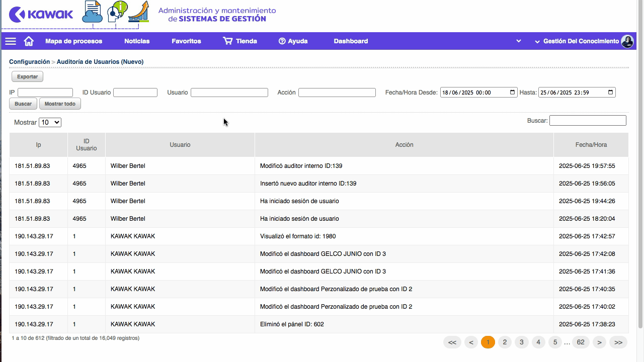Go to page 2

coord(505,342)
